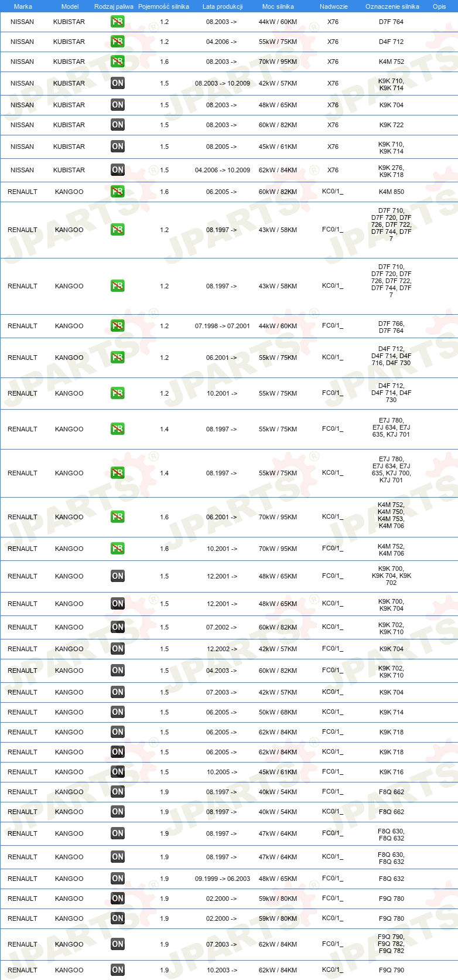Select diesel ON icon in Kubistar K9K 722 row
Viewport: 458px width, 980px height.
(118, 125)
